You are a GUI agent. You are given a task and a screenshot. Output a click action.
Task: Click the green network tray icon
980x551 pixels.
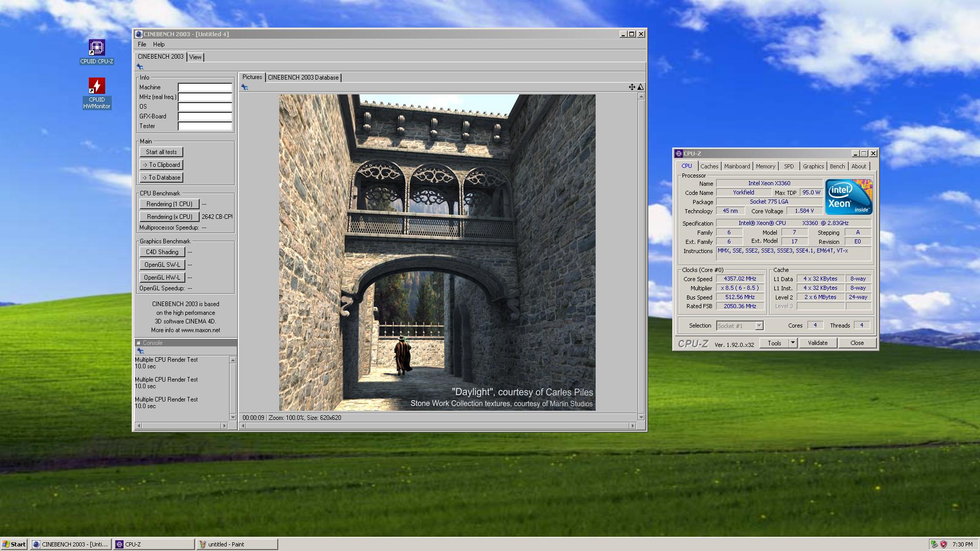tap(934, 544)
